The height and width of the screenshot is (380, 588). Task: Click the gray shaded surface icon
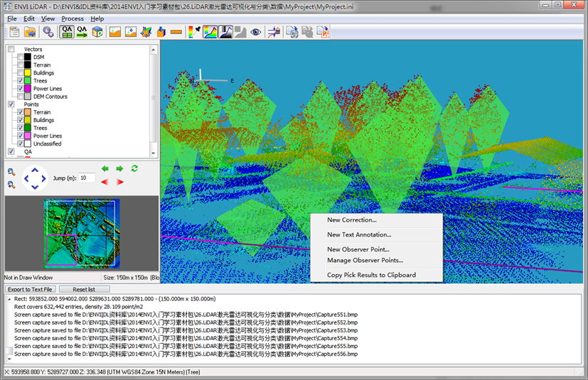pos(240,32)
